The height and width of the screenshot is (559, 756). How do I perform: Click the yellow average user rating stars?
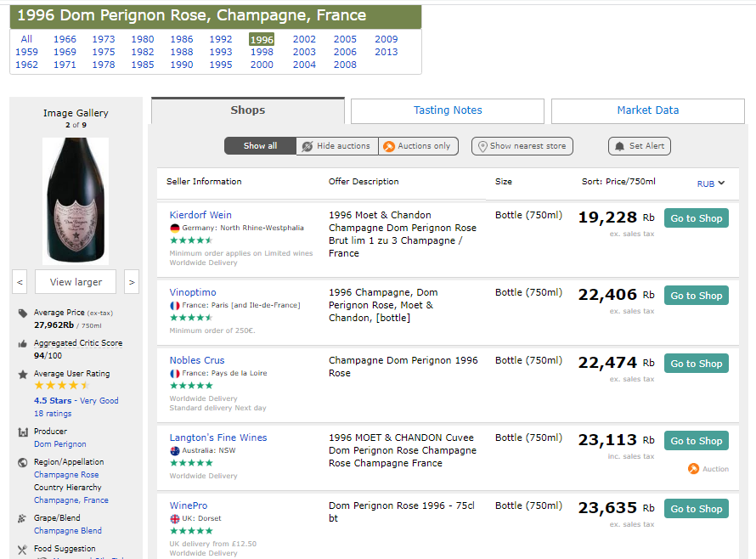coord(62,386)
